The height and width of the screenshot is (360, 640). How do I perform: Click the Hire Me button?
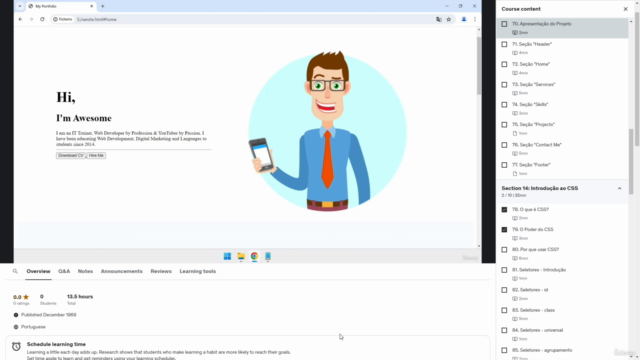point(96,156)
